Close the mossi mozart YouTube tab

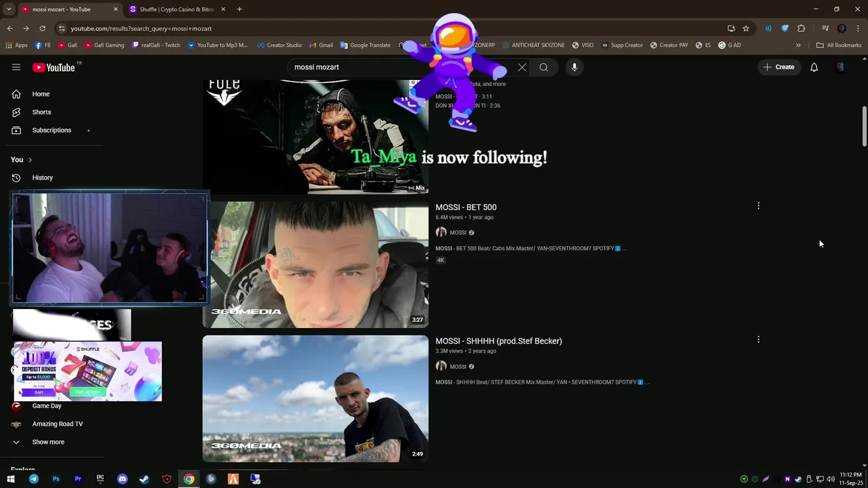[x=115, y=9]
